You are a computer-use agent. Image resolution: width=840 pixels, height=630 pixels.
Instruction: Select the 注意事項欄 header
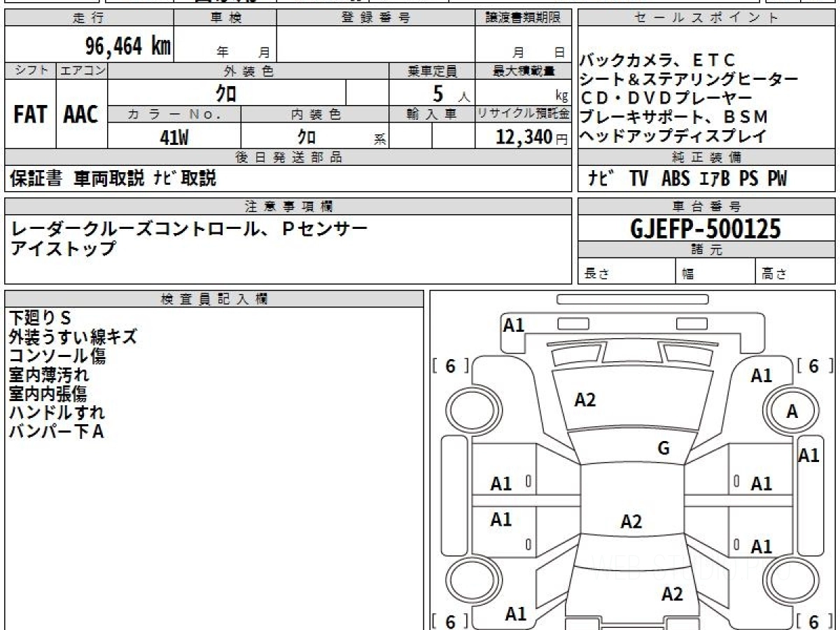tap(288, 206)
